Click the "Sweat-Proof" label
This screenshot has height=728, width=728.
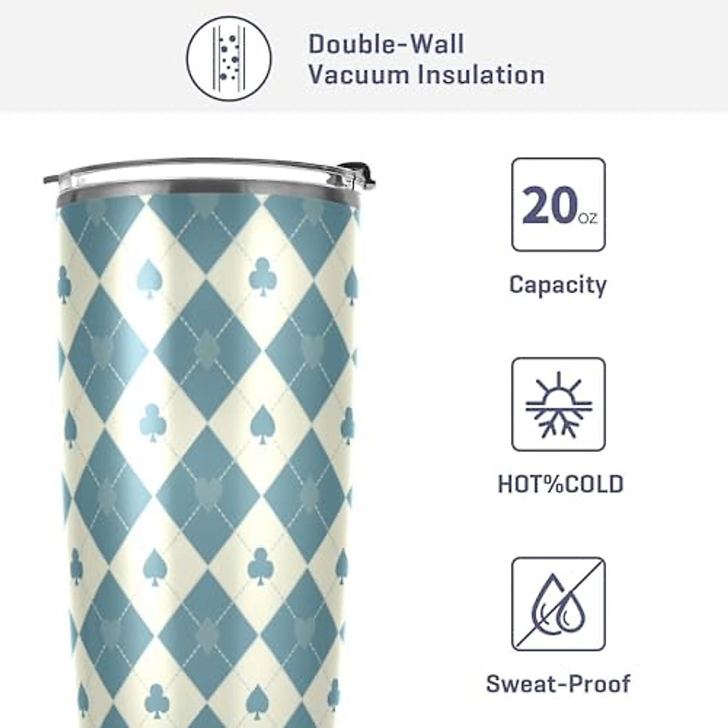[x=558, y=684]
